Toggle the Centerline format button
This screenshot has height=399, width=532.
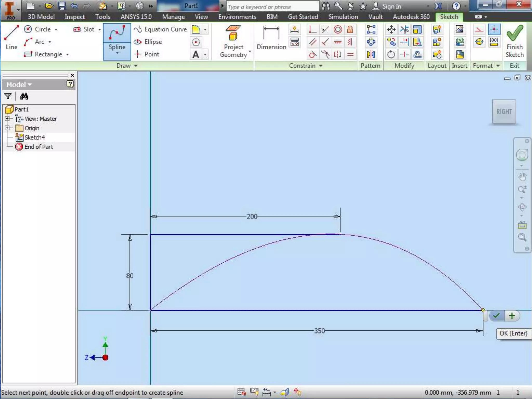pos(479,42)
